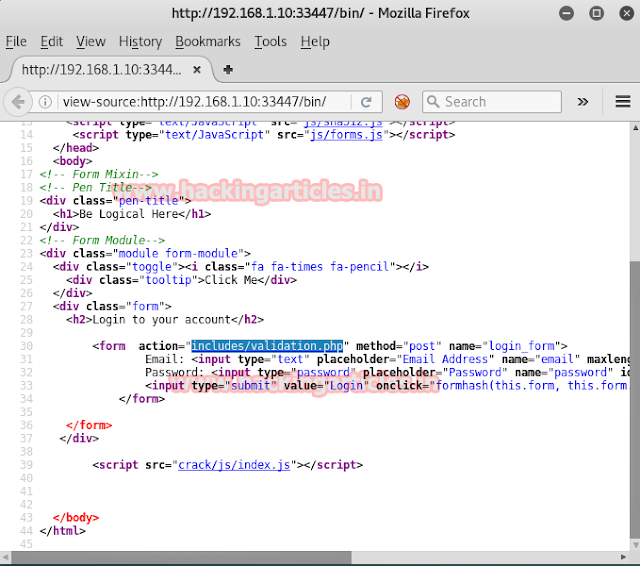Go back with the Back arrow

tap(18, 102)
